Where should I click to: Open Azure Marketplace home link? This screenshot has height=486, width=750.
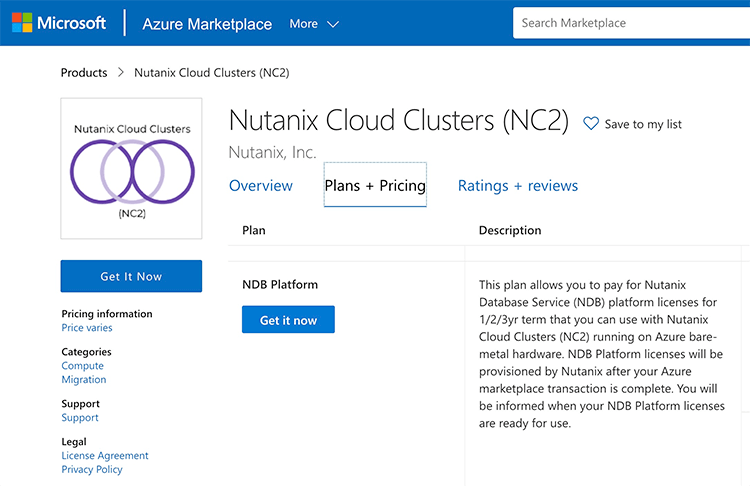point(207,24)
